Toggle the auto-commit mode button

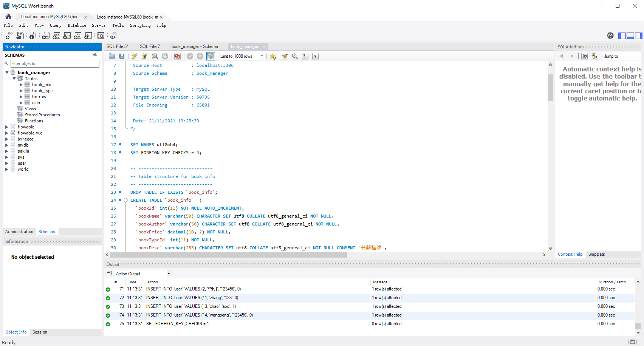(x=211, y=56)
